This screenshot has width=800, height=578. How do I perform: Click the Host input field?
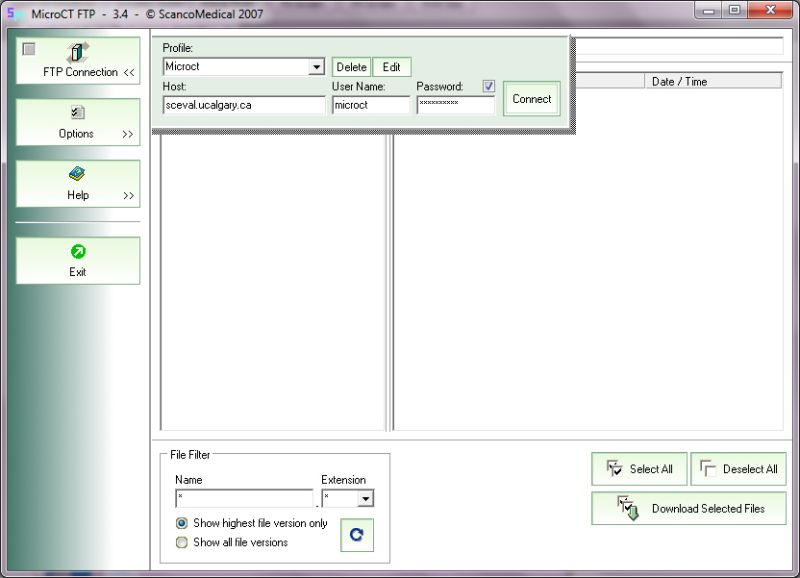pos(244,105)
